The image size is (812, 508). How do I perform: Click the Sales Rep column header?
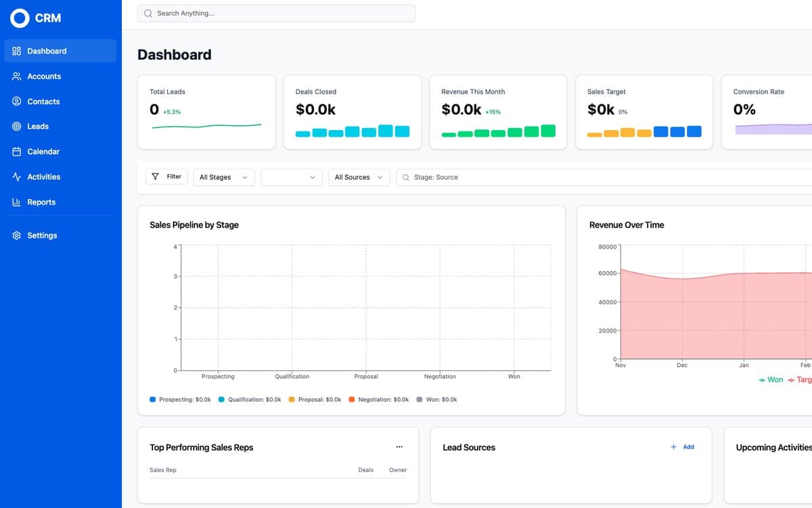[x=163, y=469]
